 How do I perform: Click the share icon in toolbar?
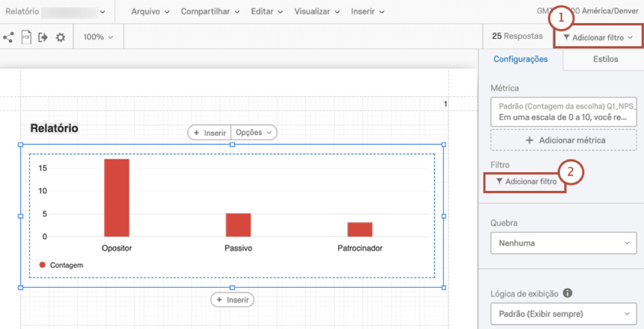(8, 38)
